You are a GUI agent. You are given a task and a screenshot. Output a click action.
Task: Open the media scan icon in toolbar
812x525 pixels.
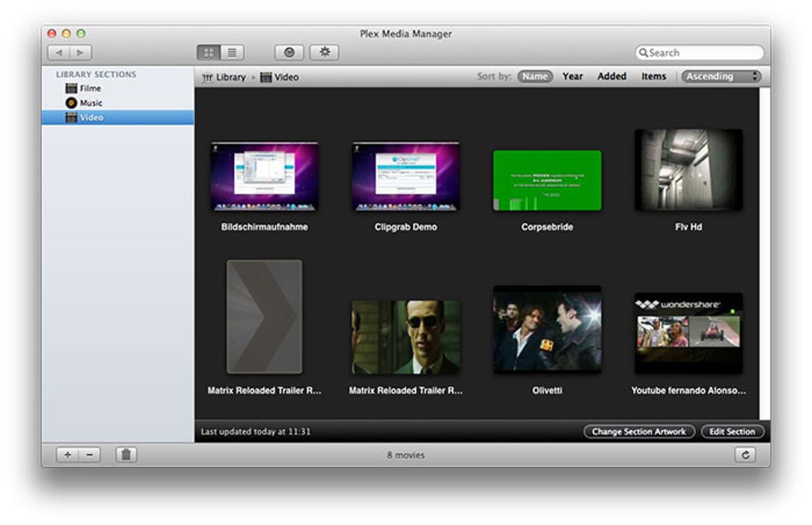pos(287,52)
